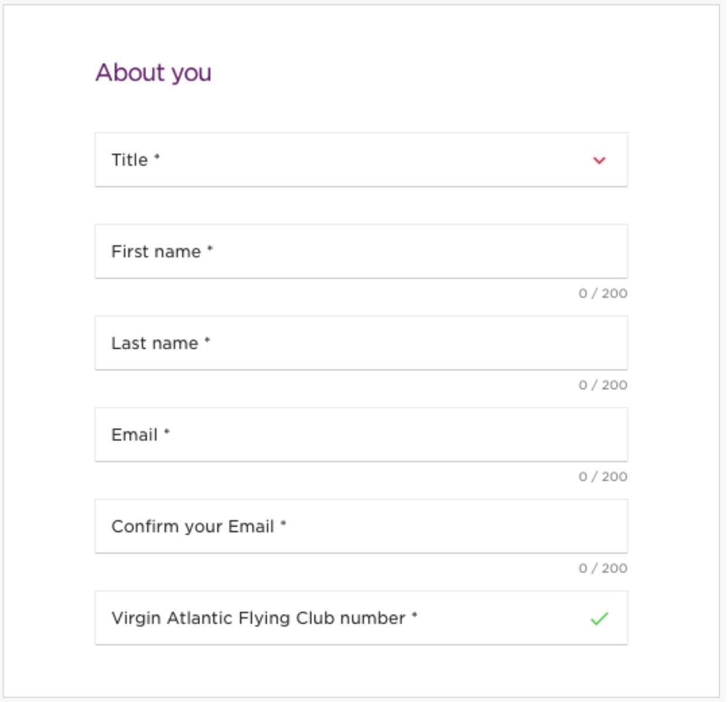Click the About you heading
This screenshot has width=728, height=702.
tap(153, 73)
